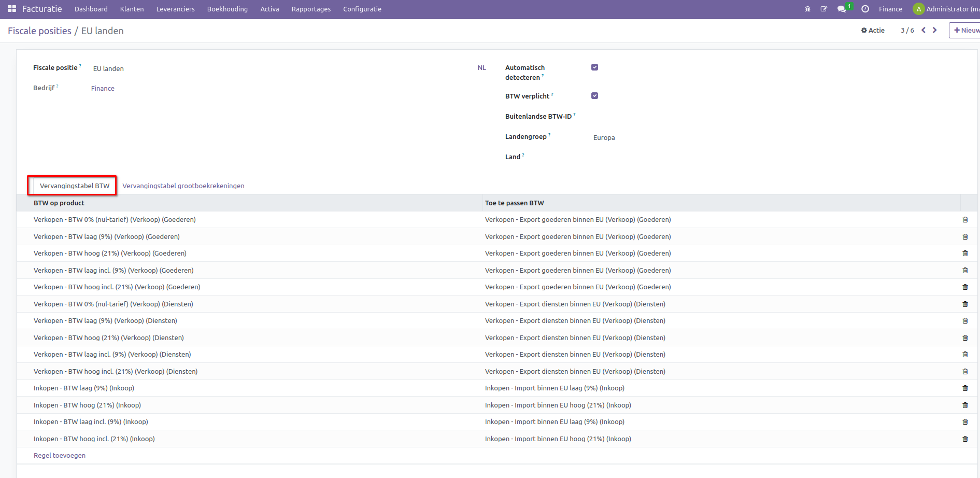Click the debug bug icon
Image resolution: width=980 pixels, height=478 pixels.
pos(807,9)
